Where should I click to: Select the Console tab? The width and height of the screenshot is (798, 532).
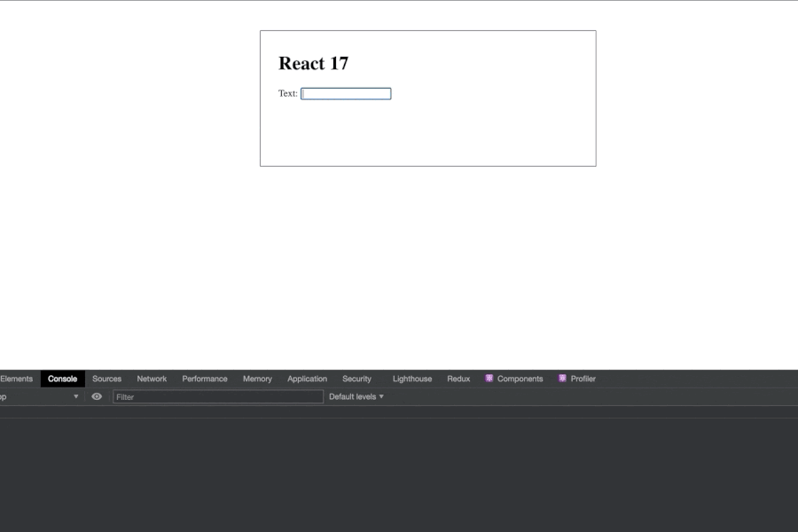pos(62,379)
